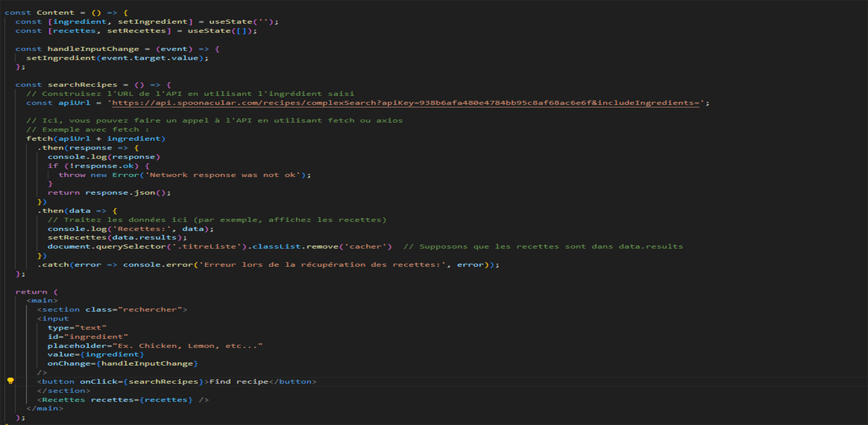Screen dimensions: 868x425
Task: Click 'Network response was not ok' string
Action: [x=223, y=175]
